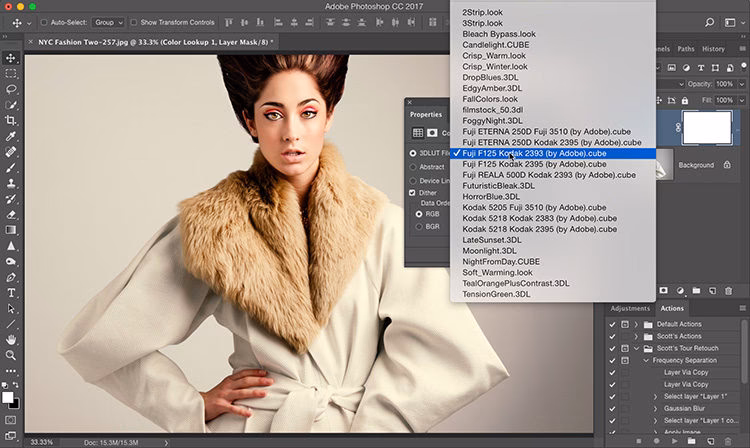Open the layer Fill dropdown arrow
Viewport: 750px width, 448px height.
(742, 100)
